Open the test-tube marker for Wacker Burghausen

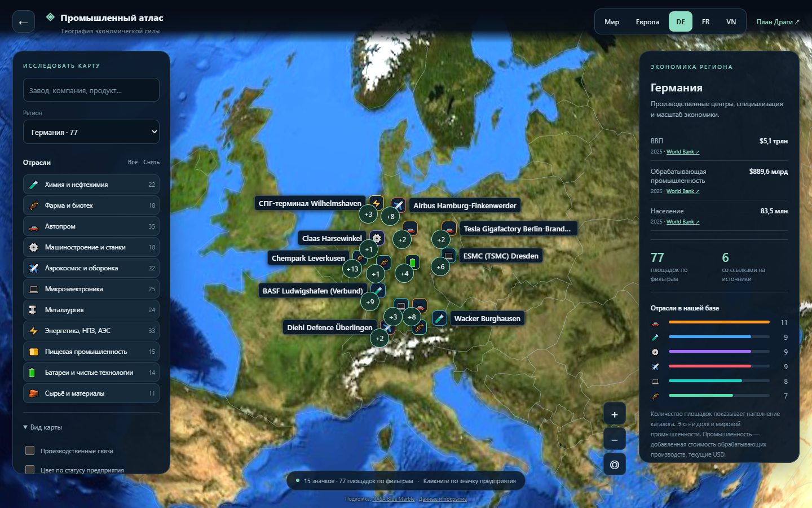[x=439, y=318]
